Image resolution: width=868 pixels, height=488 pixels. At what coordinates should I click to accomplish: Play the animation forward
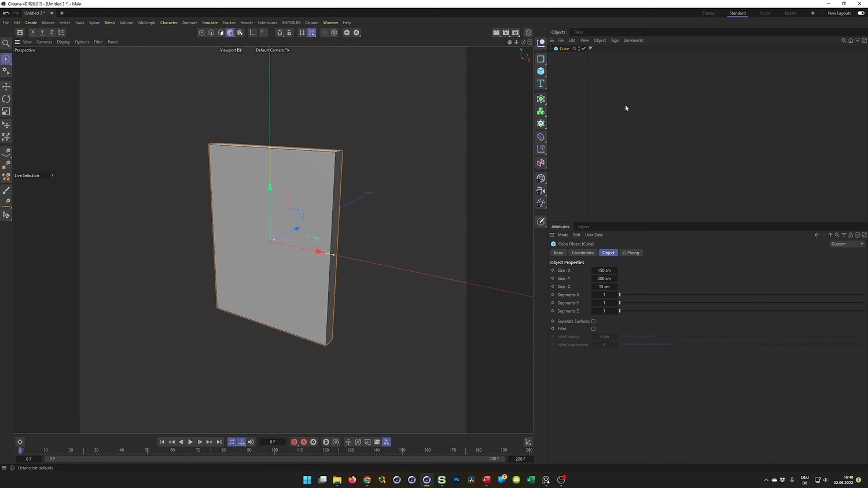[x=190, y=442]
